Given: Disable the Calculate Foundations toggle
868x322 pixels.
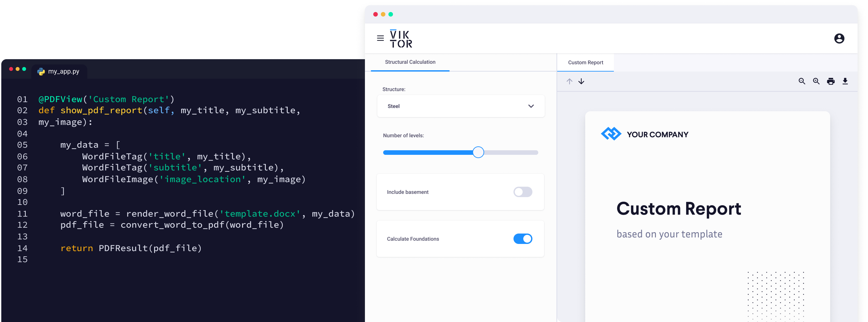Looking at the screenshot, I should (522, 239).
